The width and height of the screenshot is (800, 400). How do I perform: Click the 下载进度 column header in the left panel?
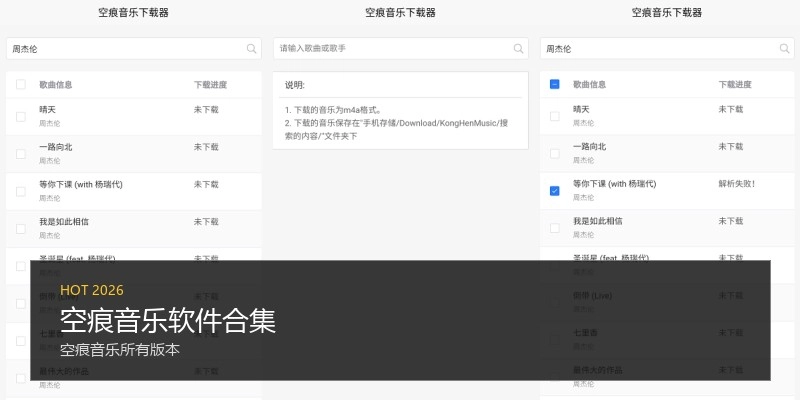coord(210,85)
